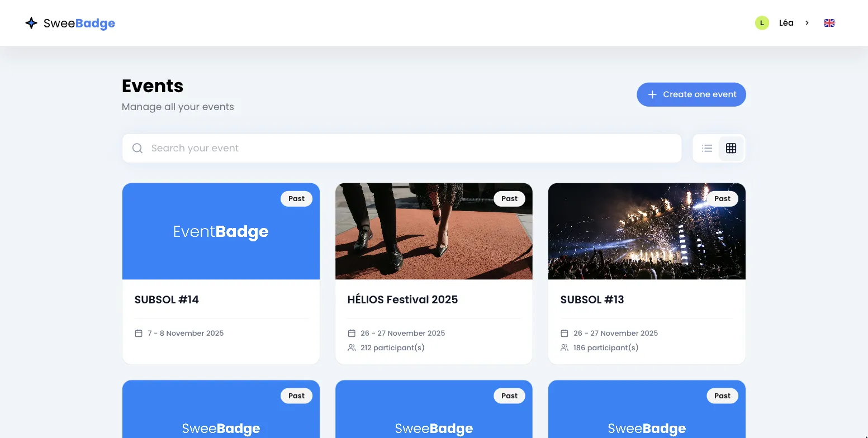Switch to grid view layout
The width and height of the screenshot is (868, 438).
pos(731,148)
